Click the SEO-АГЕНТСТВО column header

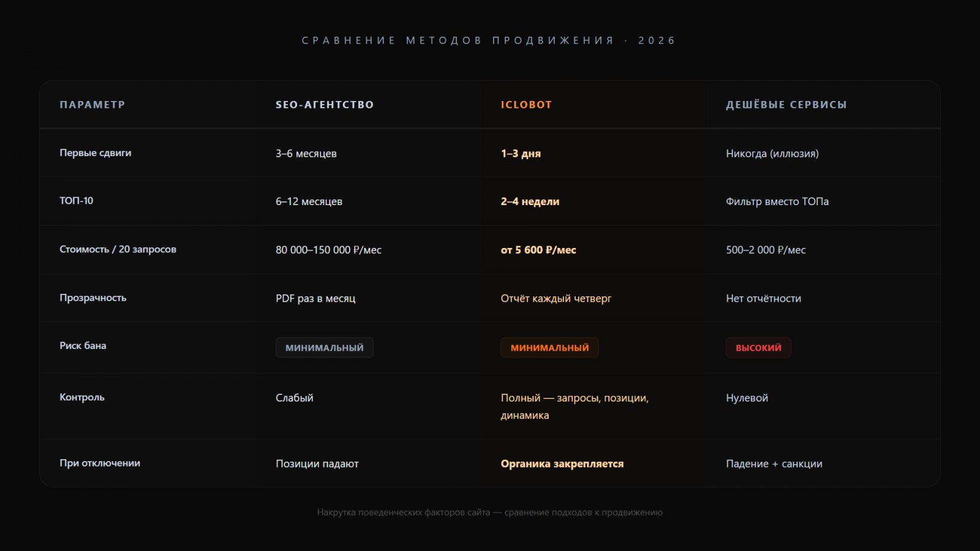click(325, 105)
